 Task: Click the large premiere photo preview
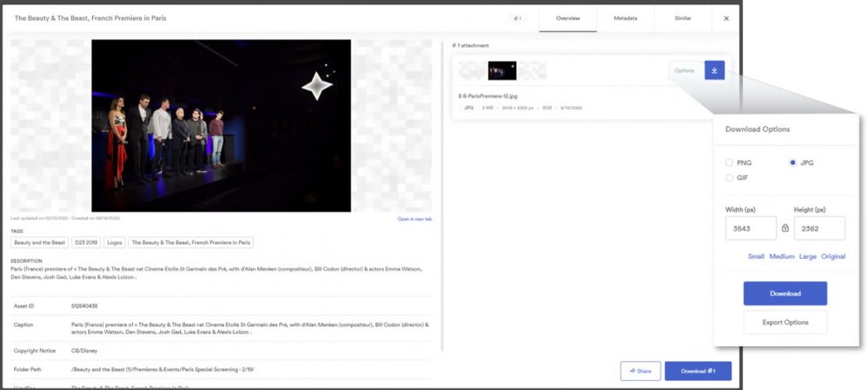coord(221,126)
